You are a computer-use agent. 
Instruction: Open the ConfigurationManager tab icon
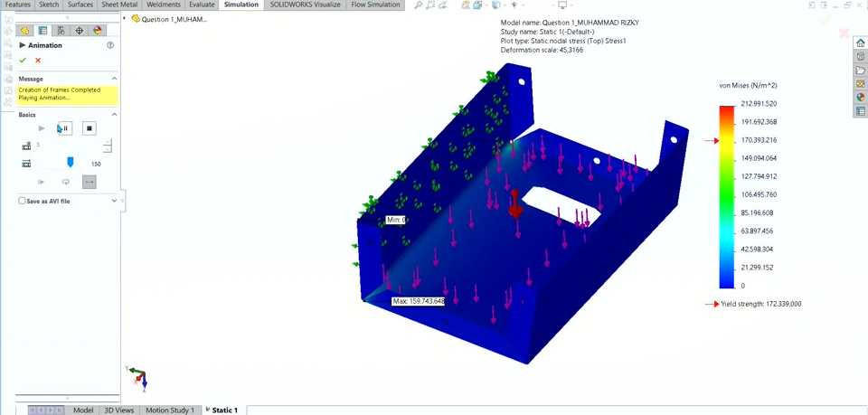(x=61, y=31)
